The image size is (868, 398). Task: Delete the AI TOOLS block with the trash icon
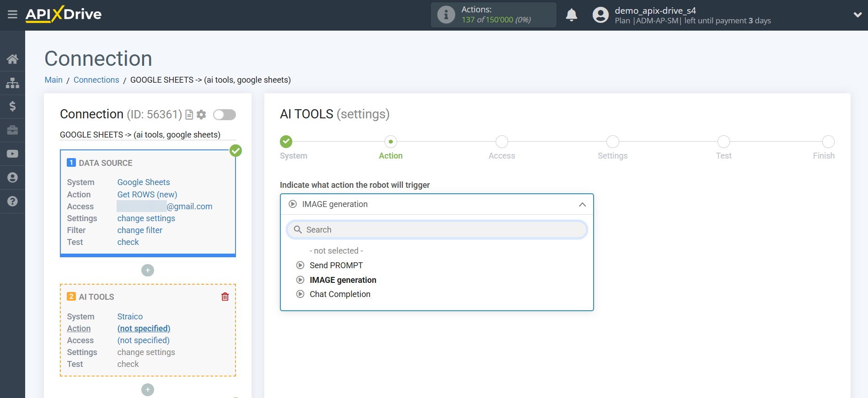point(225,297)
